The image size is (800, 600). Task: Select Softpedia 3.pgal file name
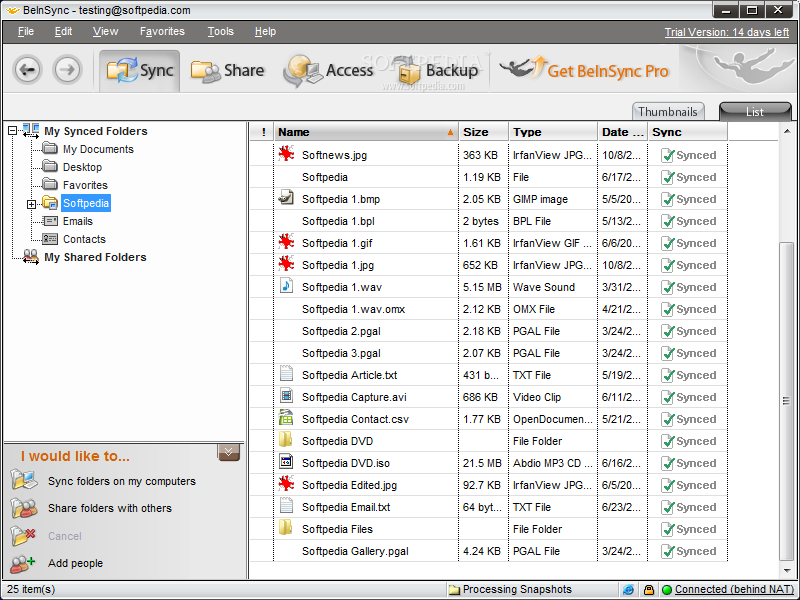pos(341,353)
